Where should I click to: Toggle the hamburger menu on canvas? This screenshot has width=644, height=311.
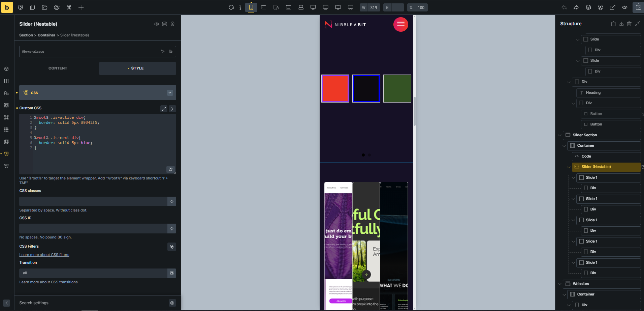click(x=400, y=24)
